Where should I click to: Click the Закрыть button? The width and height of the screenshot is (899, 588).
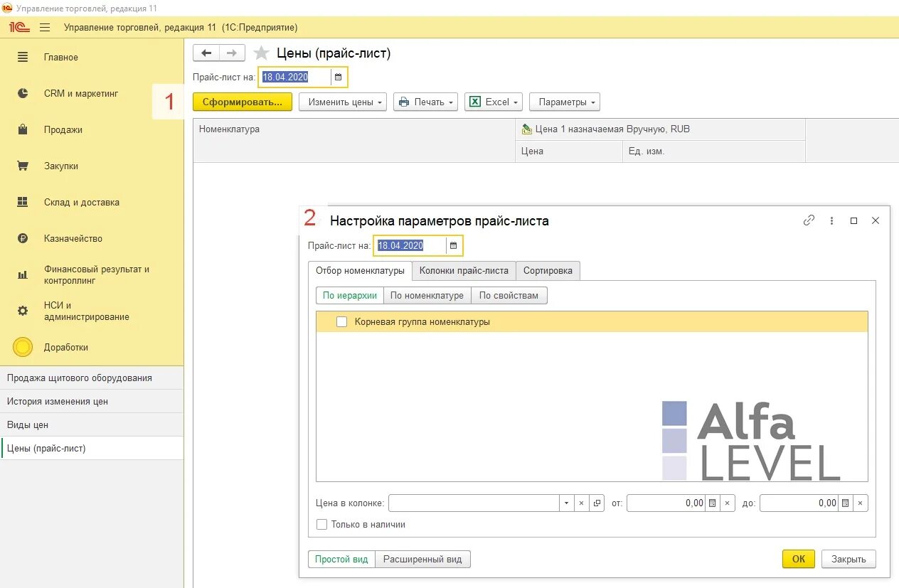[x=849, y=559]
